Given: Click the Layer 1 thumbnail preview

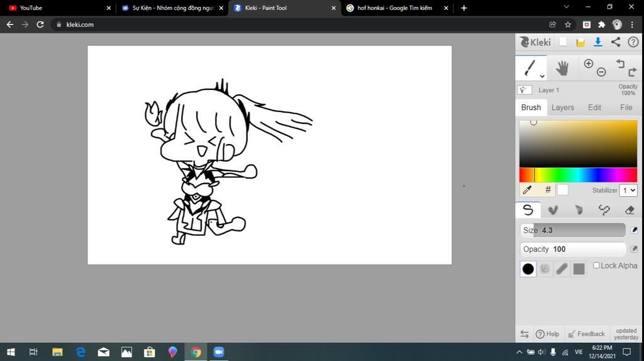Looking at the screenshot, I should tap(525, 90).
